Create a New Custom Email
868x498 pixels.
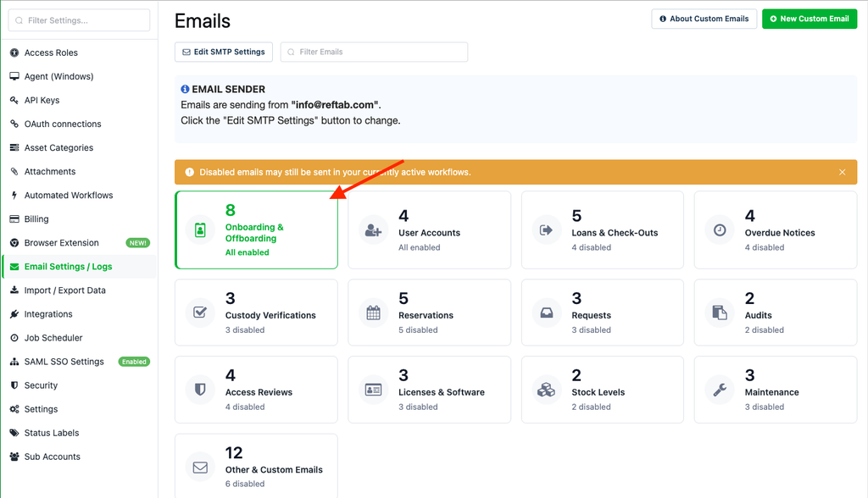(x=810, y=19)
